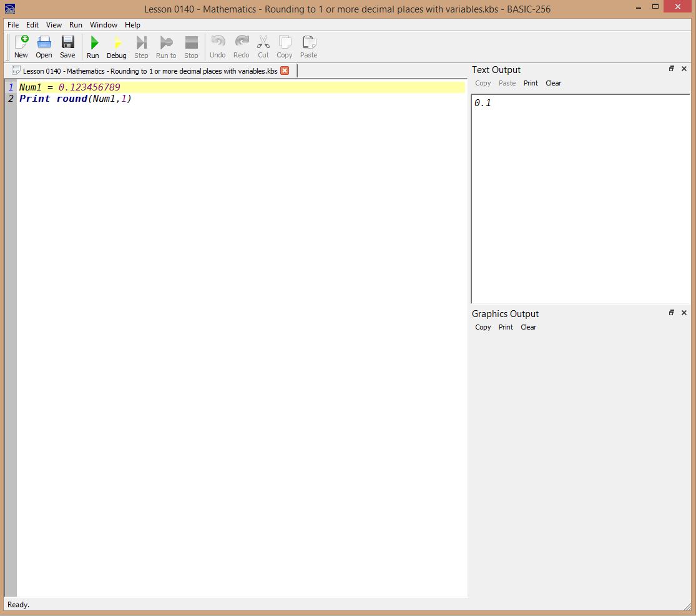Click the Cut scissors icon

(263, 44)
